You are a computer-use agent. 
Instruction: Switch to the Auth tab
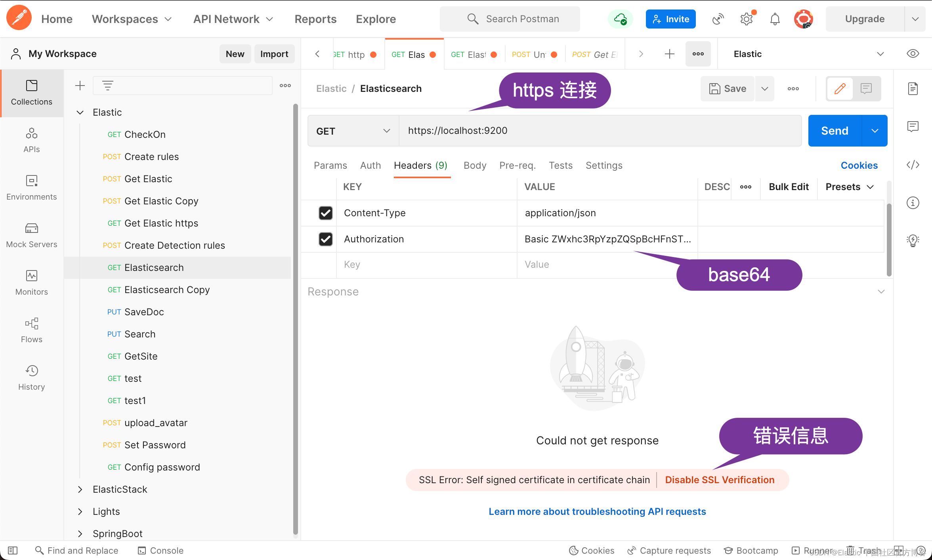[369, 165]
